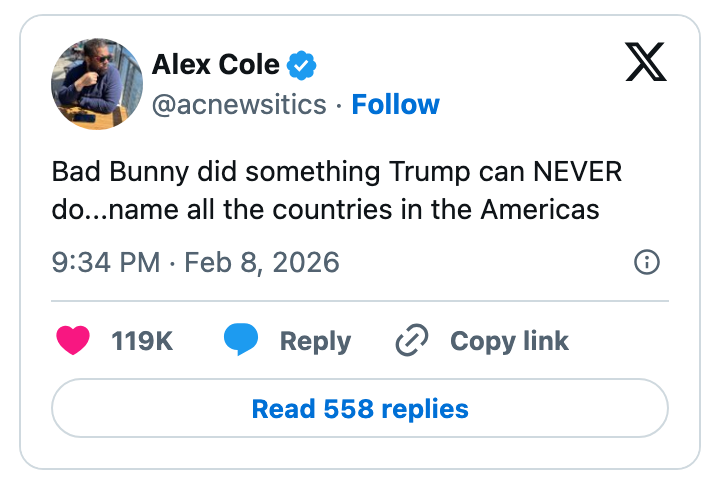This screenshot has height=490, width=724.
Task: Read 558 replies to the tweet
Action: (360, 408)
